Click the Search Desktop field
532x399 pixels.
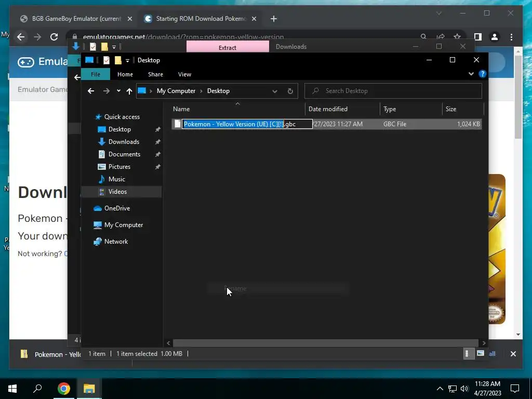(x=393, y=91)
